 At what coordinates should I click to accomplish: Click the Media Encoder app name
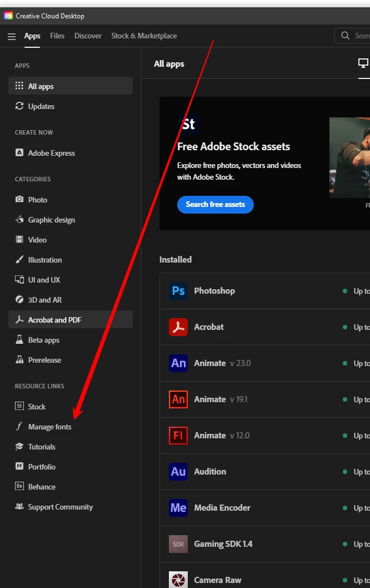coord(222,508)
